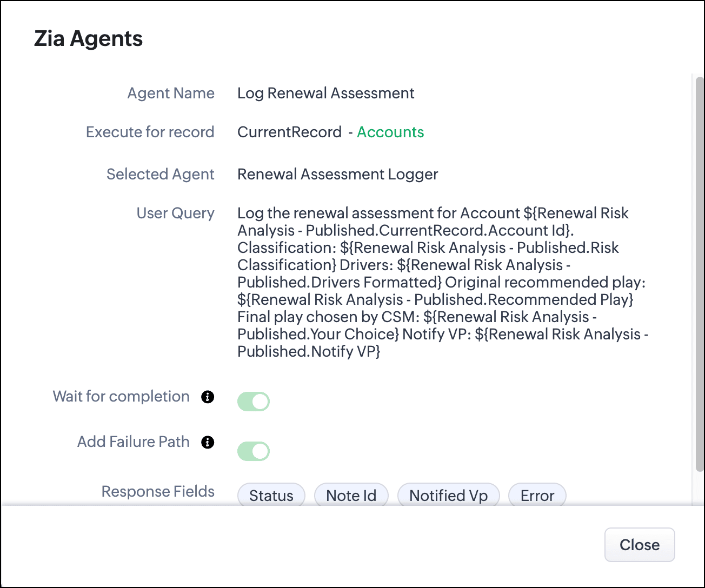Select the Notified Vp response field chip
The height and width of the screenshot is (588, 705).
pos(449,495)
